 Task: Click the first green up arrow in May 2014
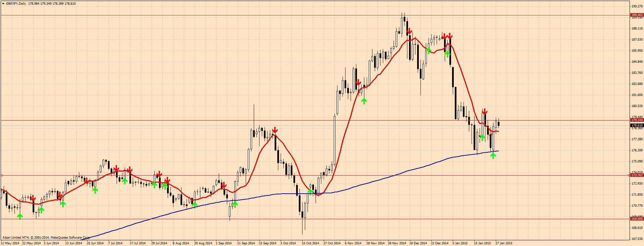tap(20, 216)
